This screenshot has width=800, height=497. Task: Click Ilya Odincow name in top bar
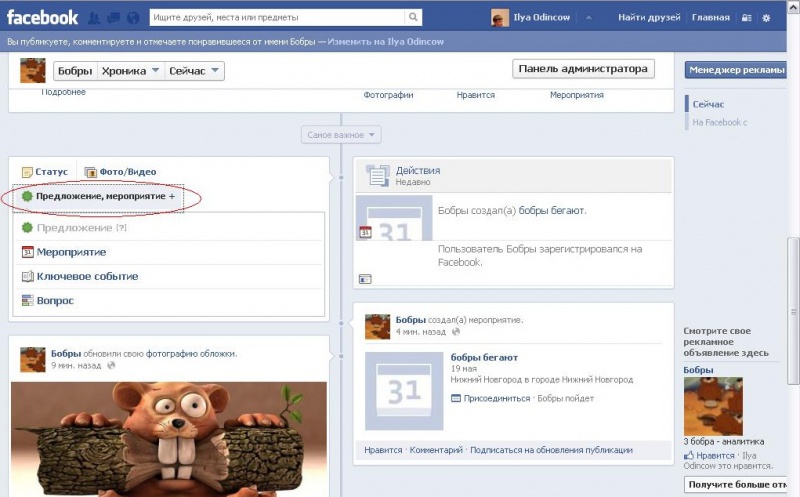(541, 17)
